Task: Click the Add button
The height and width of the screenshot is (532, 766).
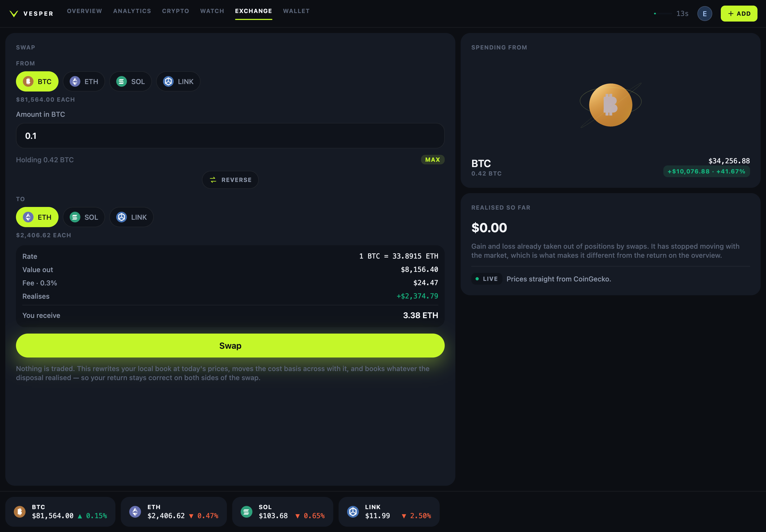Action: point(739,14)
